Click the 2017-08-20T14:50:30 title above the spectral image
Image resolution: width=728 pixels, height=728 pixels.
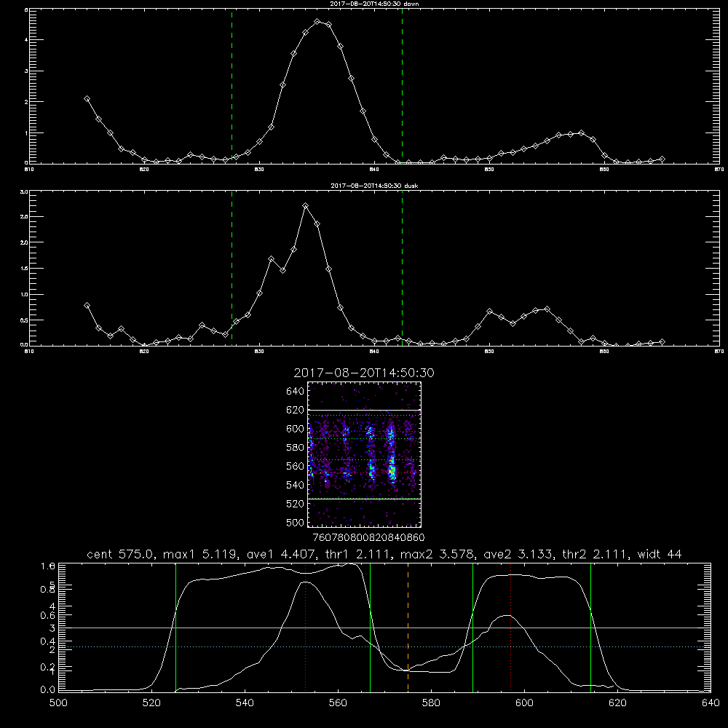click(x=364, y=373)
